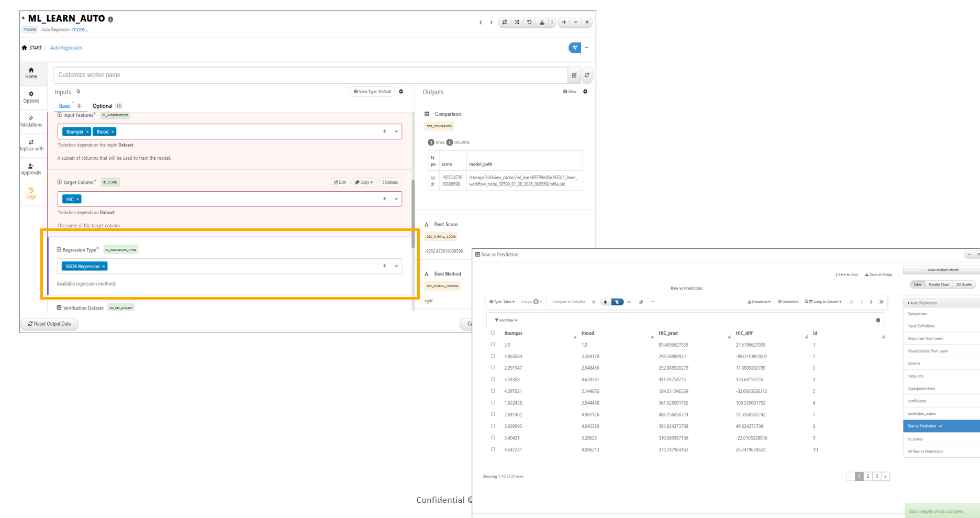Open Validations in the left sidebar
Screen dimensions: 980x518
pyautogui.click(x=31, y=121)
